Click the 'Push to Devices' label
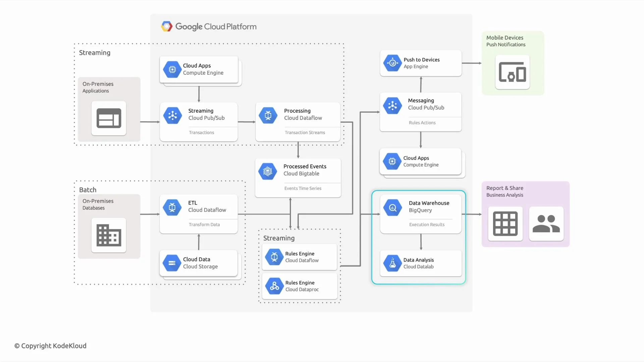 tap(421, 60)
